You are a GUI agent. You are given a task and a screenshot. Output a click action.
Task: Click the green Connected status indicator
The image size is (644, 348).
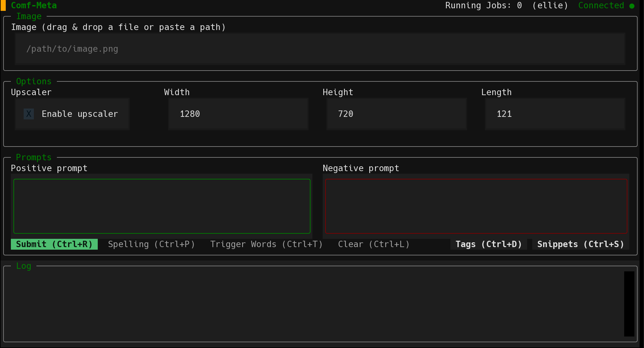pyautogui.click(x=606, y=5)
